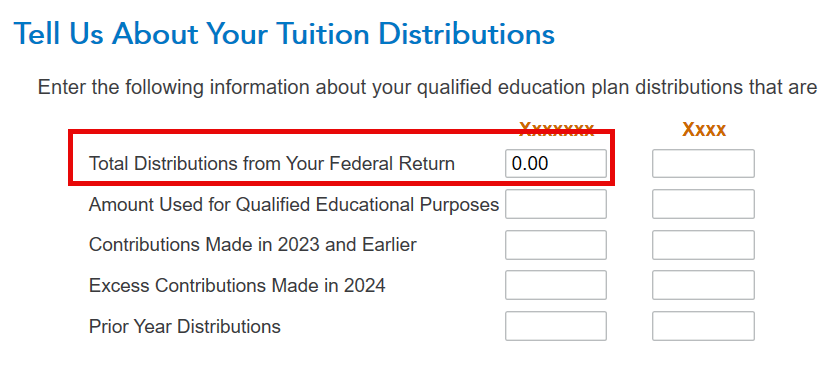Focus Excess Contributions Made in 2024 first field

[x=556, y=285]
